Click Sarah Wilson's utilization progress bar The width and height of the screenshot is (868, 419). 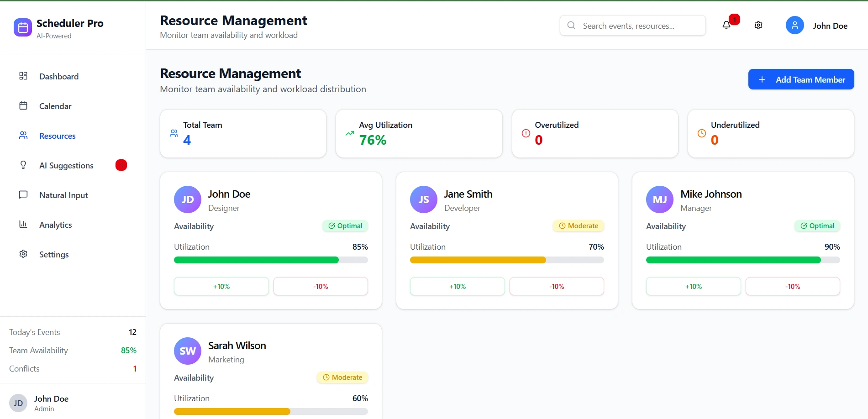(271, 411)
